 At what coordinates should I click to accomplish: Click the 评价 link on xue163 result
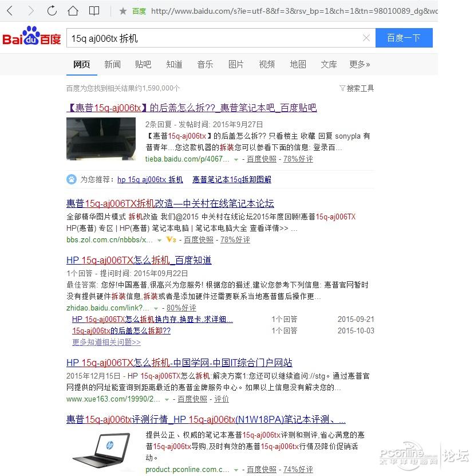click(222, 399)
